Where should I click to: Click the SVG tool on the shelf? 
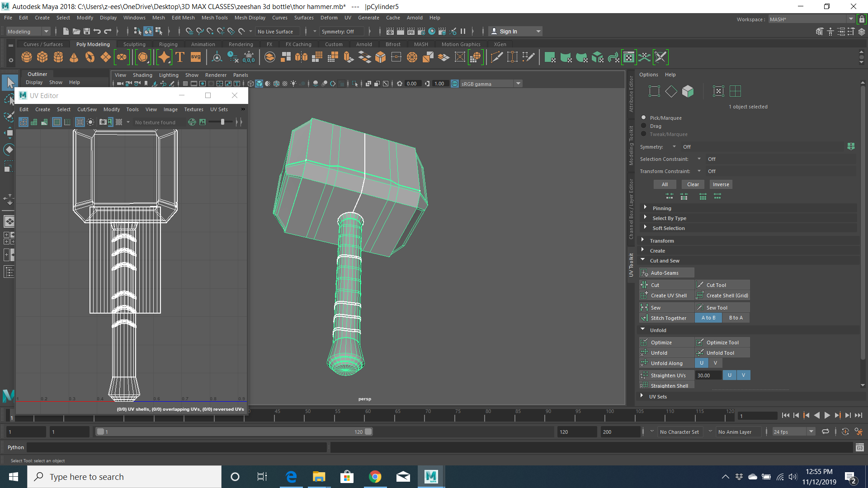pos(195,57)
